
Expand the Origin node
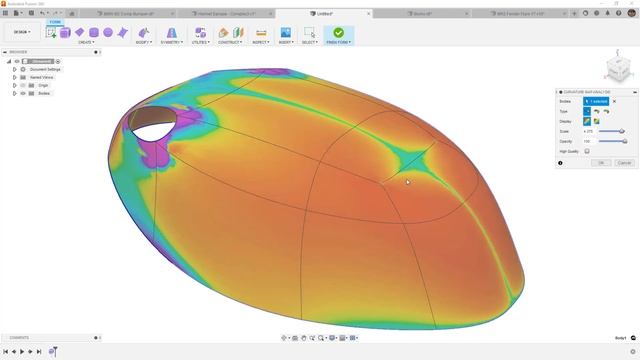pyautogui.click(x=15, y=85)
